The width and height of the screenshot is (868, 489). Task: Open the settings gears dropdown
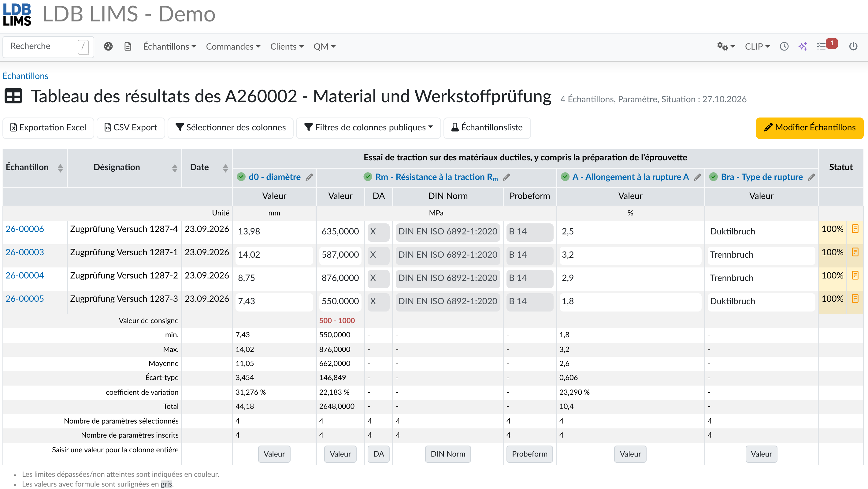point(725,47)
